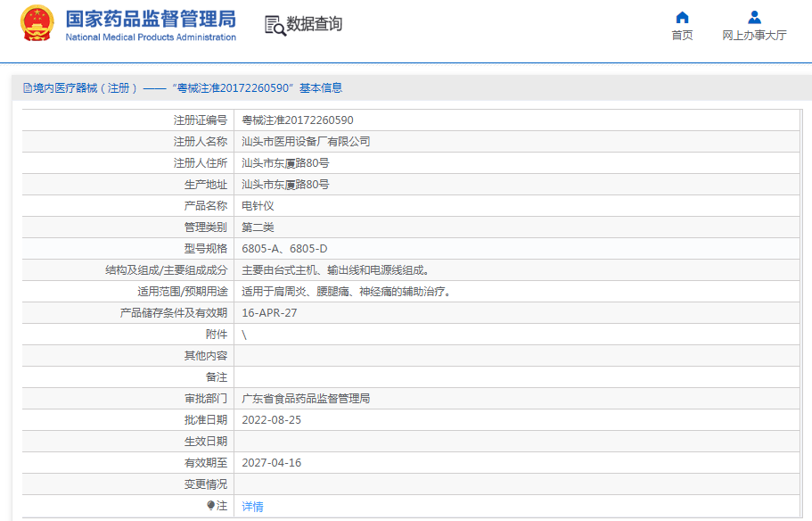
Task: Click the 数据查询 heading text
Action: tap(314, 25)
